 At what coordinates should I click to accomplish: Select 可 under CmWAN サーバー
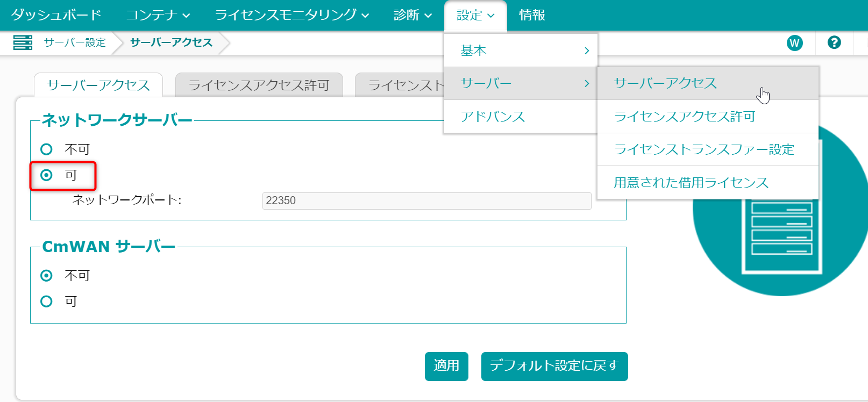pos(46,301)
